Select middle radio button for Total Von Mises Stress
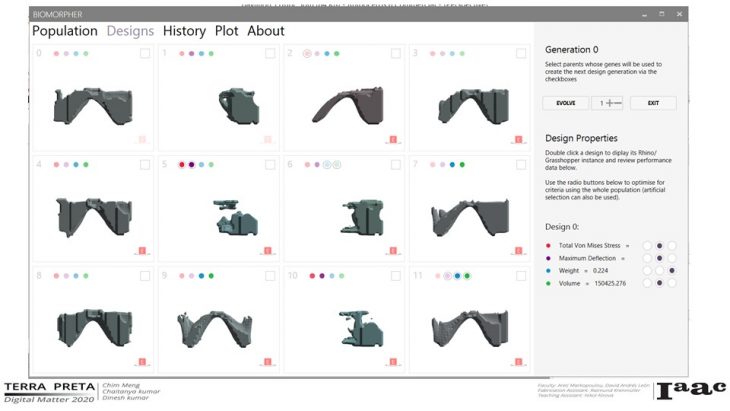730x411 pixels. pos(659,245)
